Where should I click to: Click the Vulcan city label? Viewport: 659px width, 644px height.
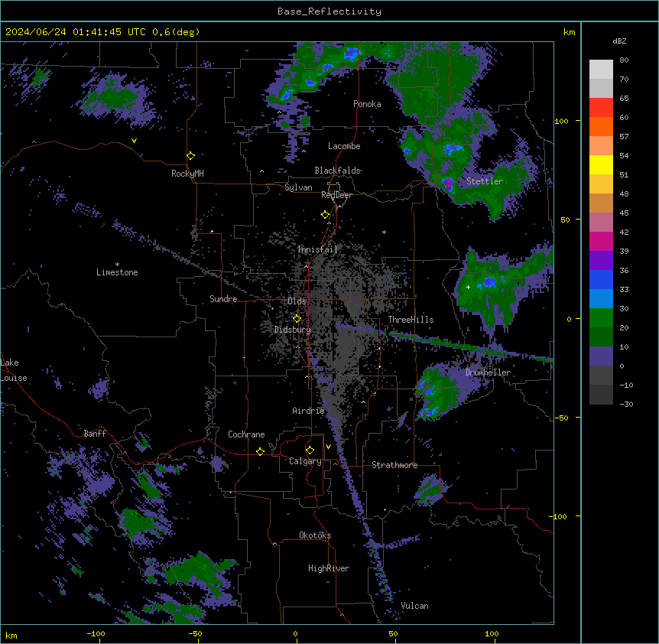click(415, 606)
